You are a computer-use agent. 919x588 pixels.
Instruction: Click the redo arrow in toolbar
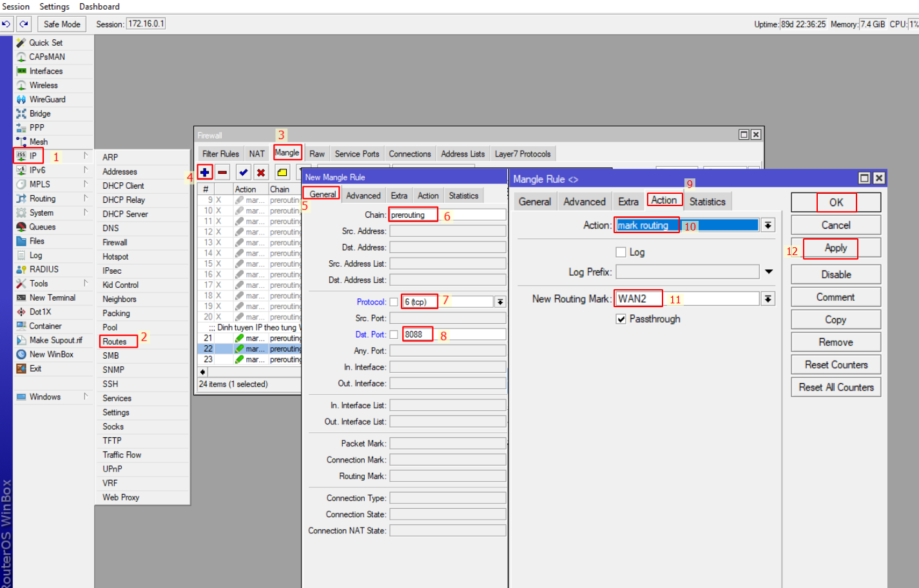pos(24,24)
